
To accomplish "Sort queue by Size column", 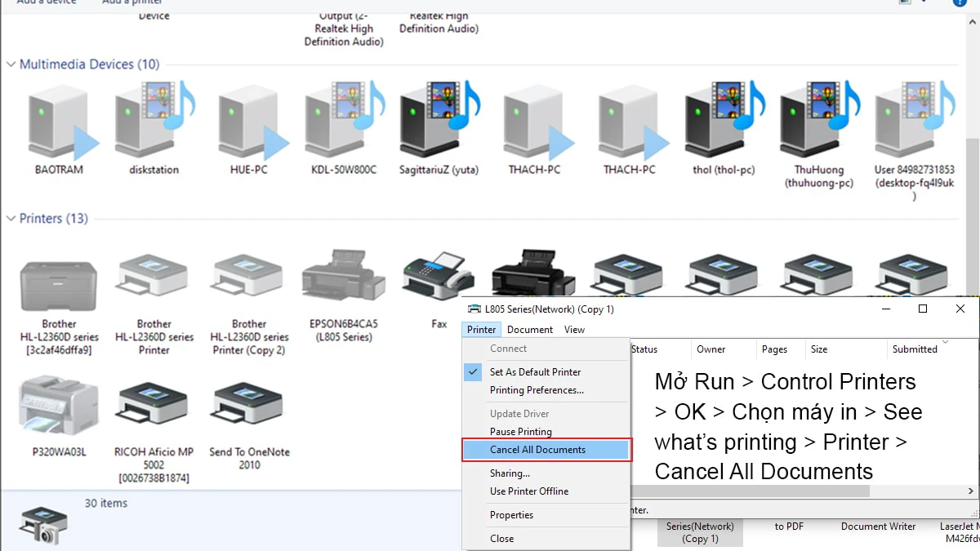I will 846,349.
